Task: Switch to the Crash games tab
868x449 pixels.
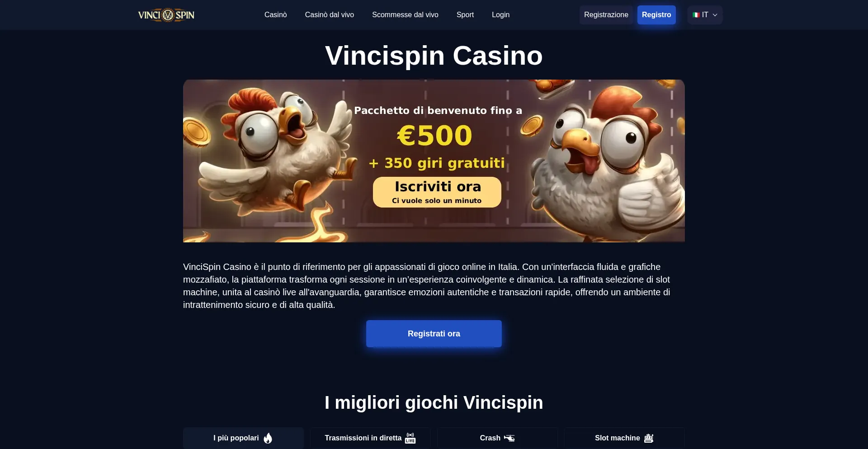Action: pyautogui.click(x=497, y=438)
